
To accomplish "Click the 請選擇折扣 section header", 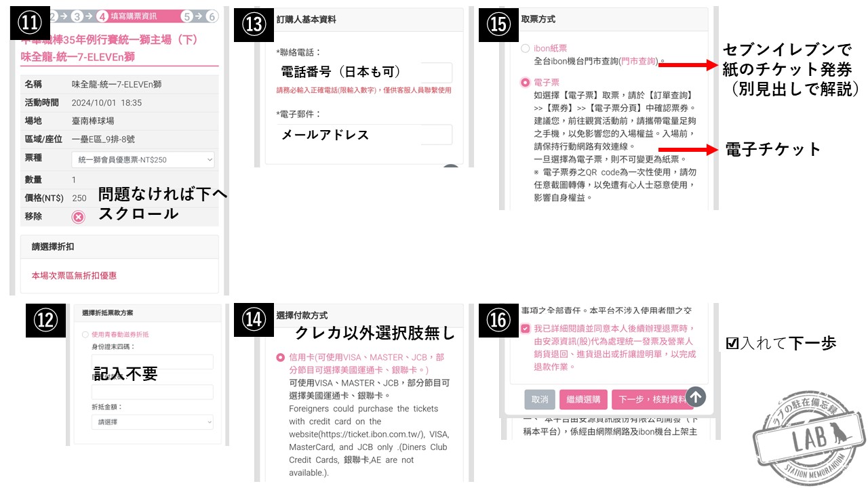I will coord(54,247).
